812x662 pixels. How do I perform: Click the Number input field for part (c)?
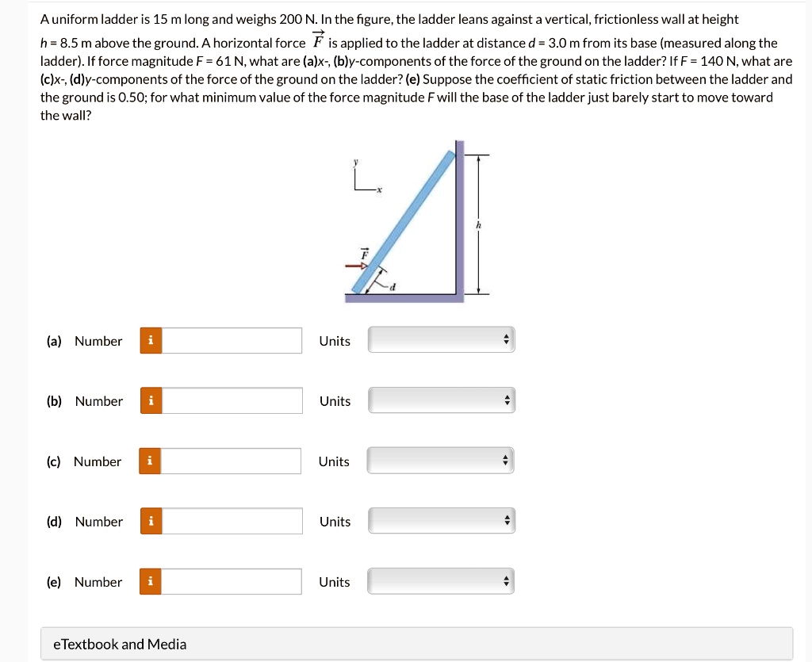tap(230, 461)
